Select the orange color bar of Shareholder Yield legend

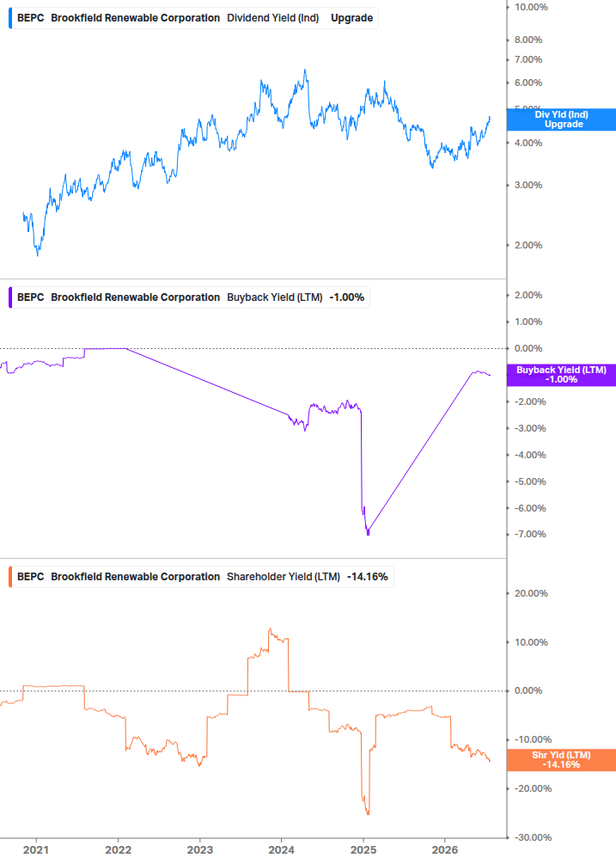tap(10, 576)
